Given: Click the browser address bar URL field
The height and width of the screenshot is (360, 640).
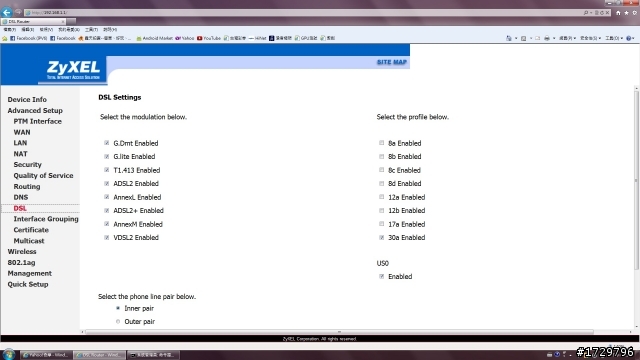Looking at the screenshot, I should point(304,13).
